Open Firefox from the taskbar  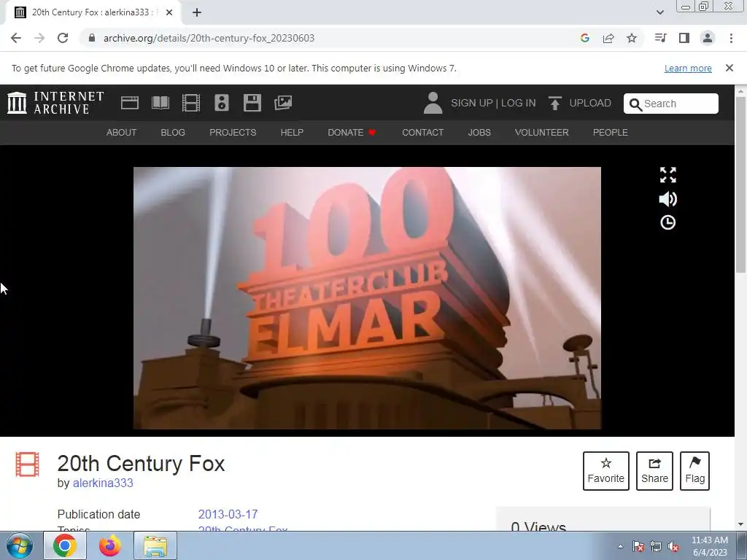pyautogui.click(x=110, y=545)
